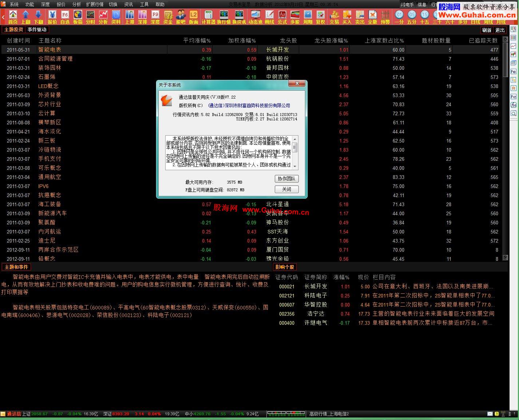519x420 pixels.
Task: Close the 关于本系统 dialog with X
Action: click(x=297, y=84)
